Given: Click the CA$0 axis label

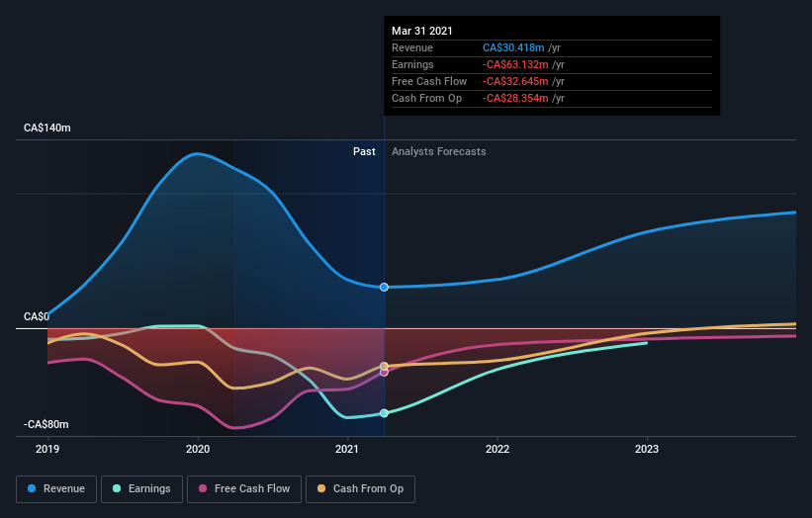Looking at the screenshot, I should 37,316.
